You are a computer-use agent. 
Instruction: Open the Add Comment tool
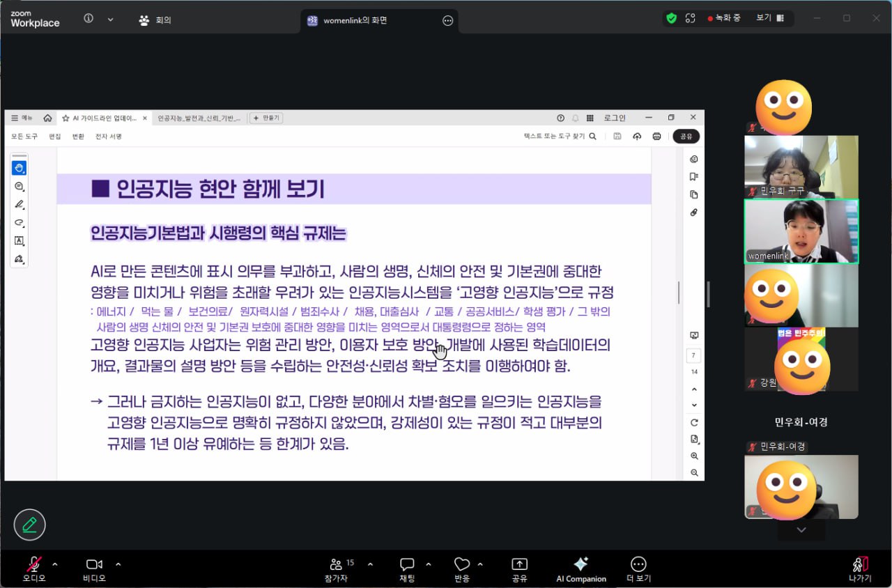click(19, 187)
